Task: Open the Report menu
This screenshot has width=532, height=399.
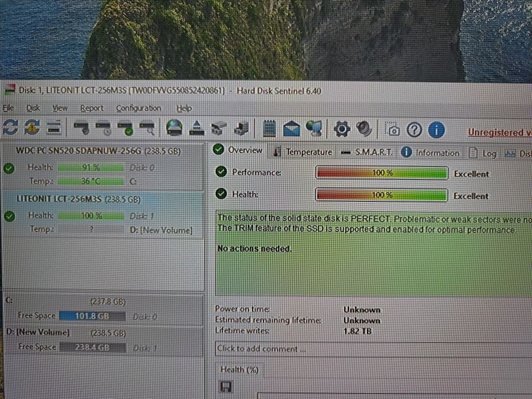Action: 92,108
